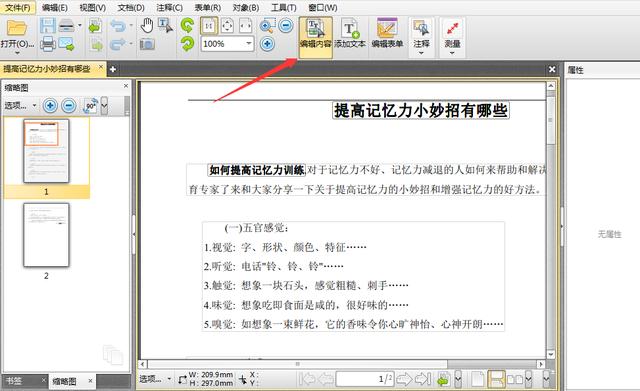The width and height of the screenshot is (640, 391).
Task: Go to the first page arrow
Action: tap(307, 379)
